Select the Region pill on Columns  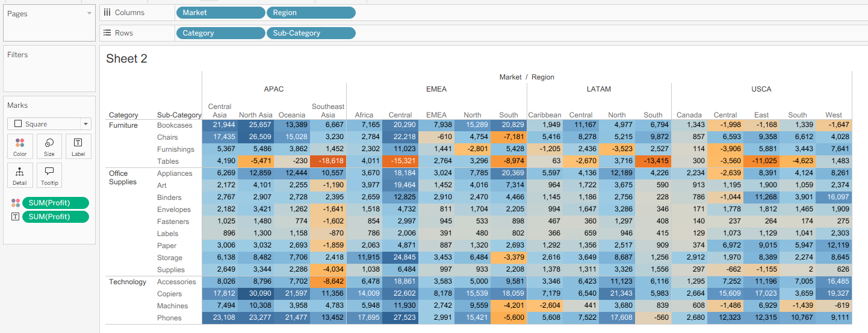[x=311, y=13]
